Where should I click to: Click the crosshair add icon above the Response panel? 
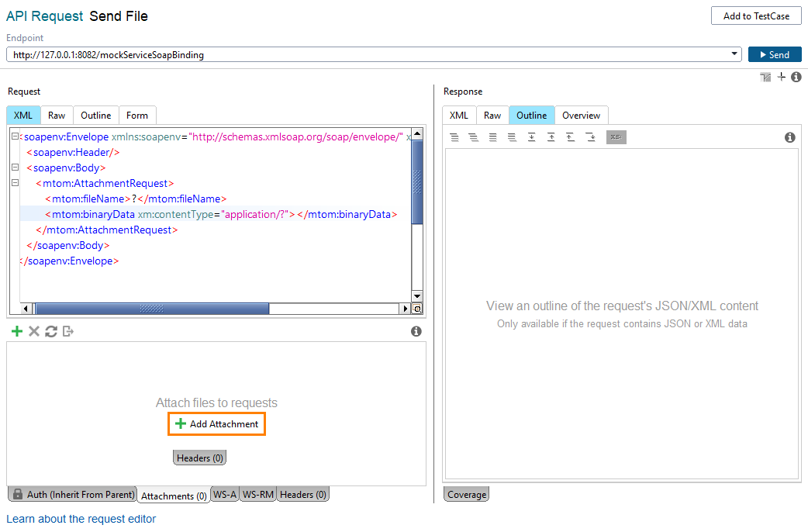(781, 77)
